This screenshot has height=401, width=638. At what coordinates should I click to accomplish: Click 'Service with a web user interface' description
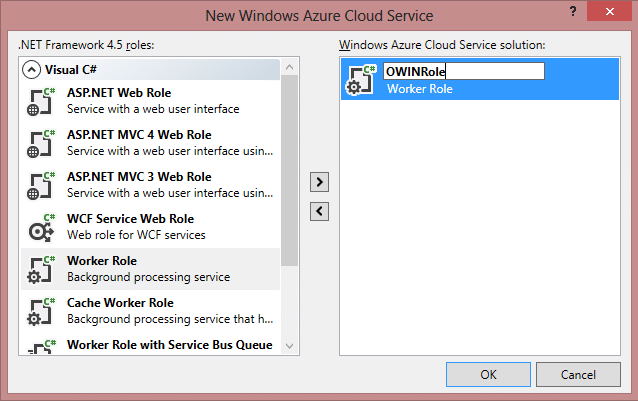coord(153,109)
